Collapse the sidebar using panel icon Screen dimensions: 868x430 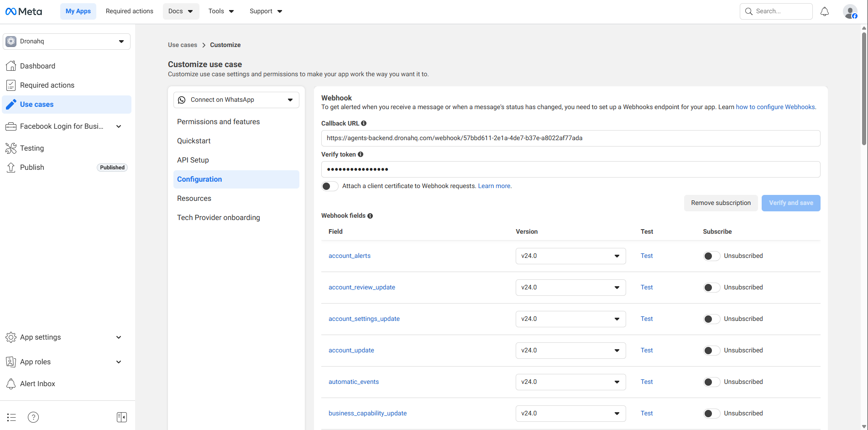point(122,417)
